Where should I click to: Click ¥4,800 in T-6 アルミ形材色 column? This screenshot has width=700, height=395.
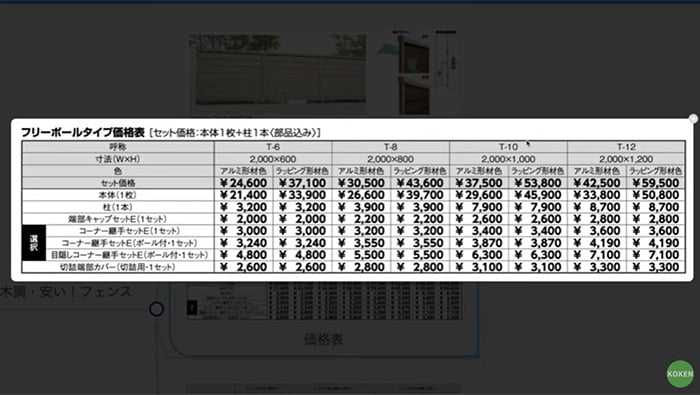[x=243, y=255]
